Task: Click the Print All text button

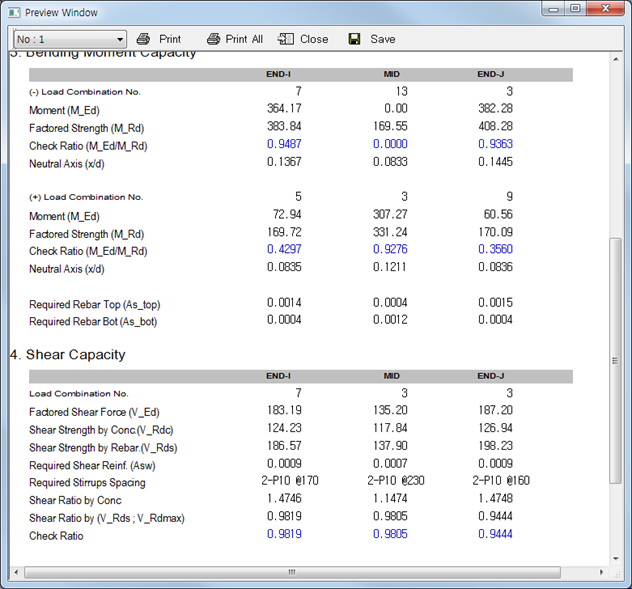Action: coord(244,39)
